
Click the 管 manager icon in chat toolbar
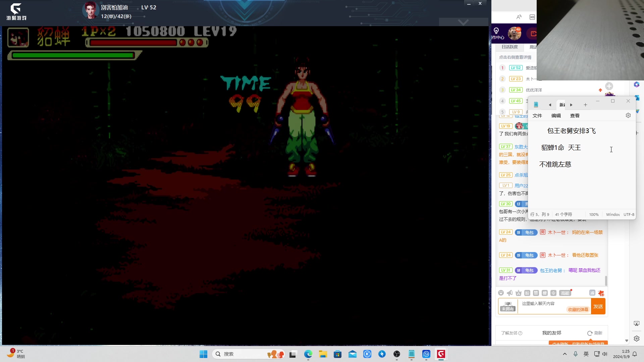click(536, 293)
